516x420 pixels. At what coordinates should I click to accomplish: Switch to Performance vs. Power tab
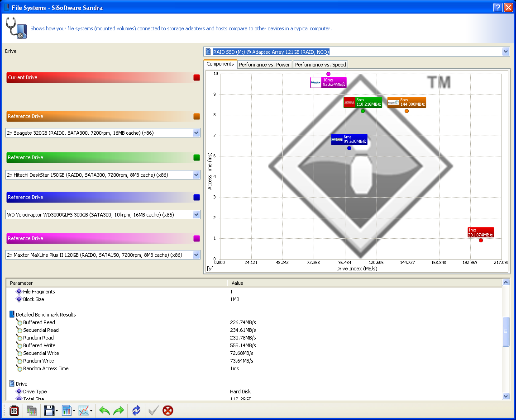(x=265, y=65)
